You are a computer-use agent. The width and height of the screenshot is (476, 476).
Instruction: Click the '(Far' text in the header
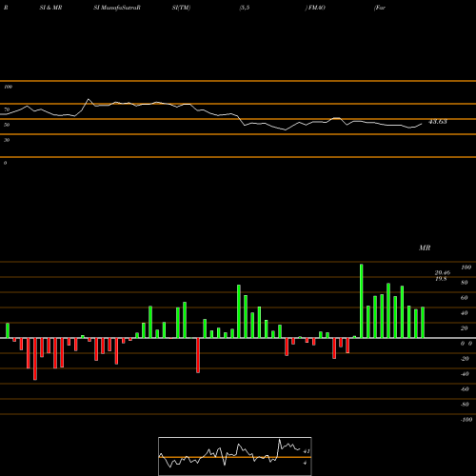click(x=380, y=8)
